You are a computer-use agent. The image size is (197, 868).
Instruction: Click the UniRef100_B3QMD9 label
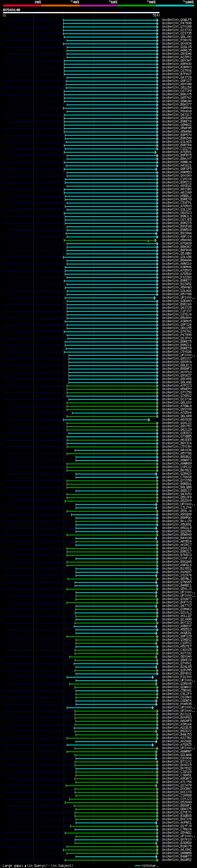coord(177,843)
